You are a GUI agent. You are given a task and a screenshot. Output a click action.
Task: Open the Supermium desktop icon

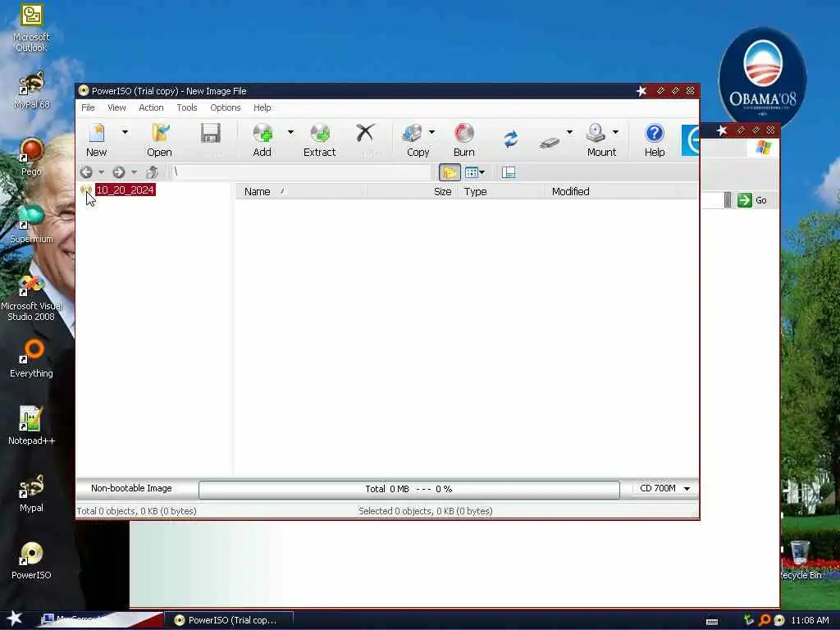click(31, 224)
